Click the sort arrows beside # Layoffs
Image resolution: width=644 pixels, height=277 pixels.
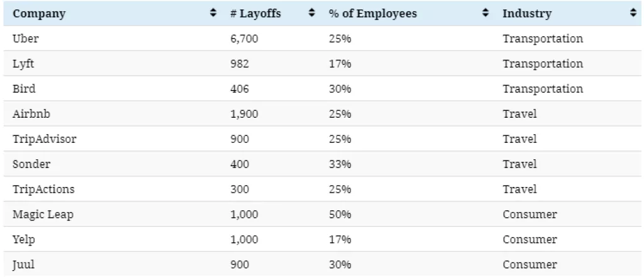point(311,13)
